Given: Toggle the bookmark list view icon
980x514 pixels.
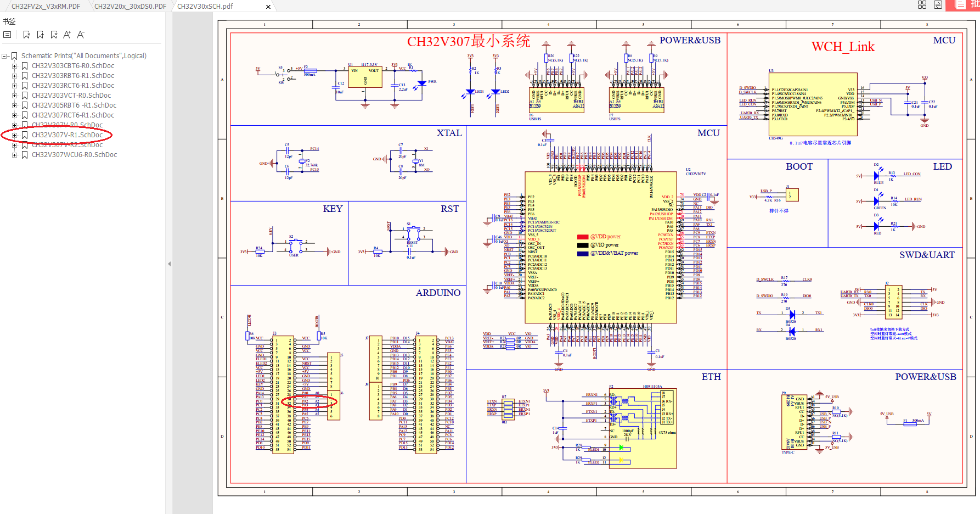Looking at the screenshot, I should click(7, 35).
